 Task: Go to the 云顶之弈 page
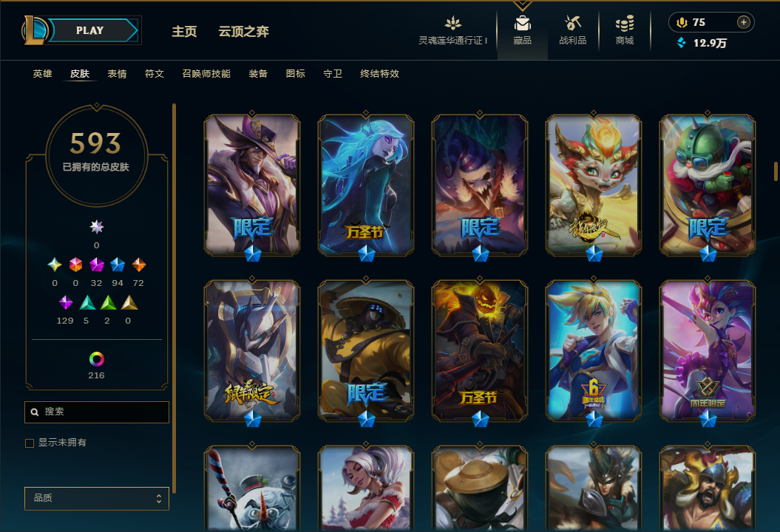(x=244, y=31)
